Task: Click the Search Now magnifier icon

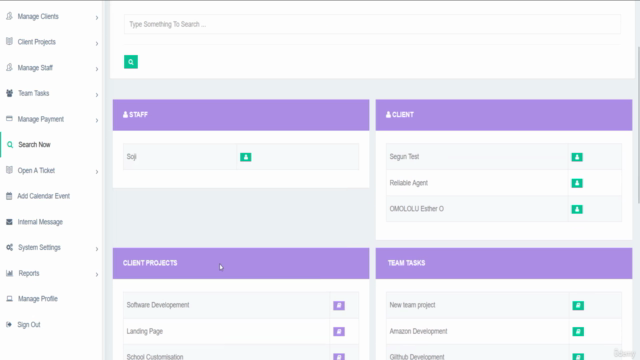Action: pos(10,144)
